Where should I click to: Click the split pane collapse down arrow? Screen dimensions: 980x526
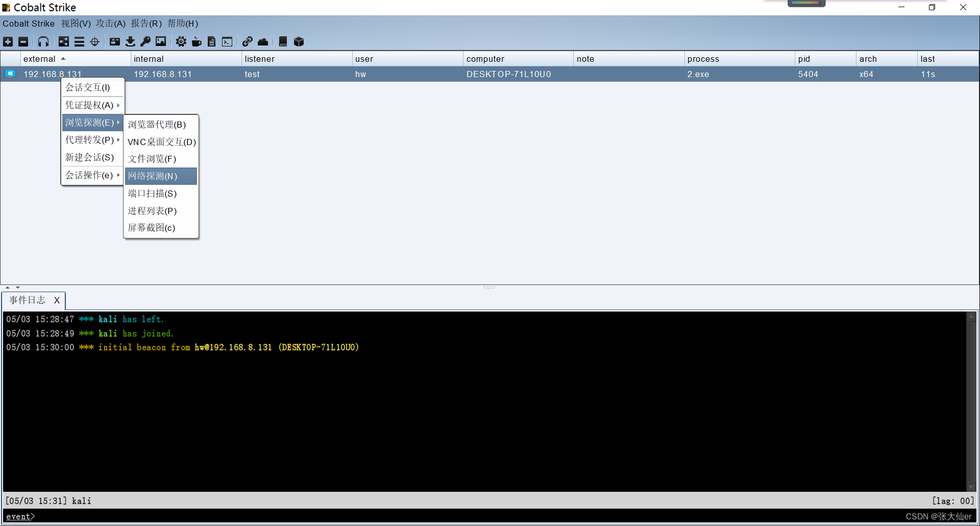coord(18,288)
